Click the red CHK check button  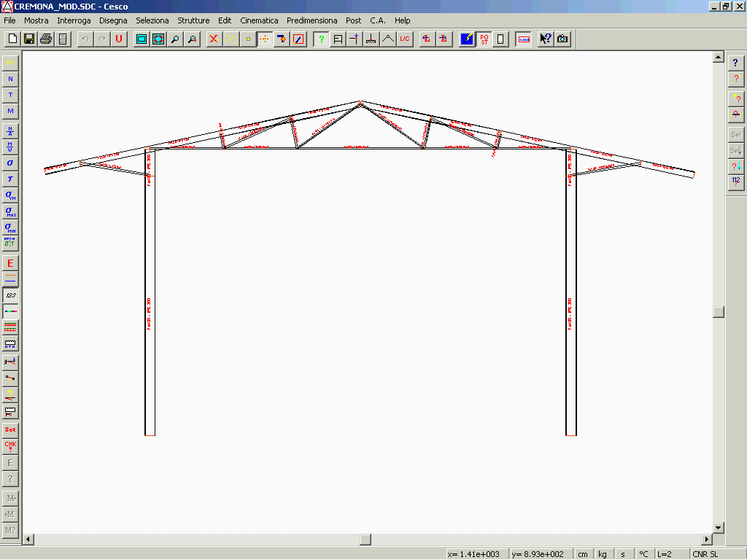point(10,446)
